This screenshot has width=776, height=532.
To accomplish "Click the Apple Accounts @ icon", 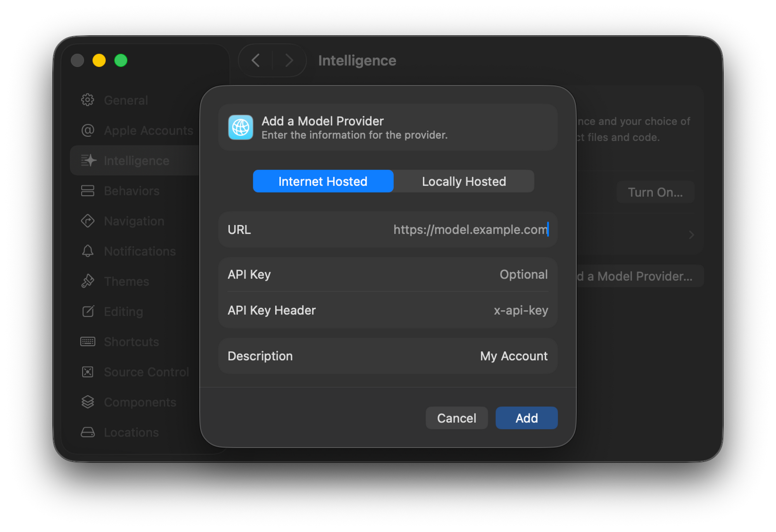I will point(88,130).
